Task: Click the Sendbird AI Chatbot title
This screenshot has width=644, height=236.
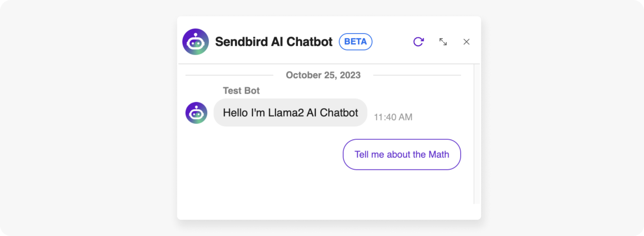Action: coord(274,42)
